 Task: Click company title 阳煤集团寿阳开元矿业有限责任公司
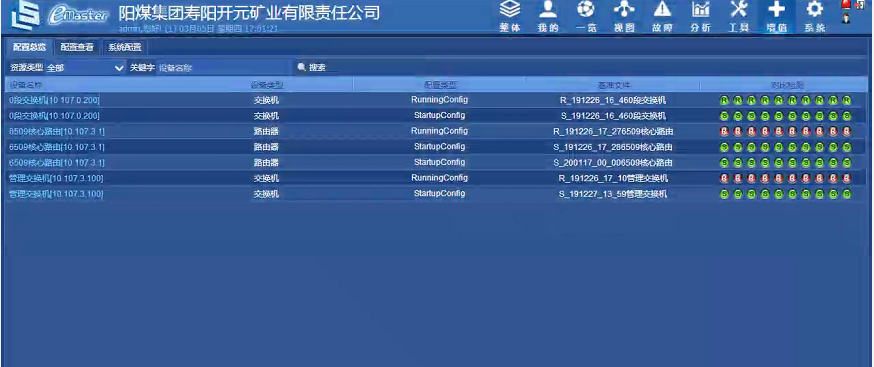pyautogui.click(x=249, y=12)
